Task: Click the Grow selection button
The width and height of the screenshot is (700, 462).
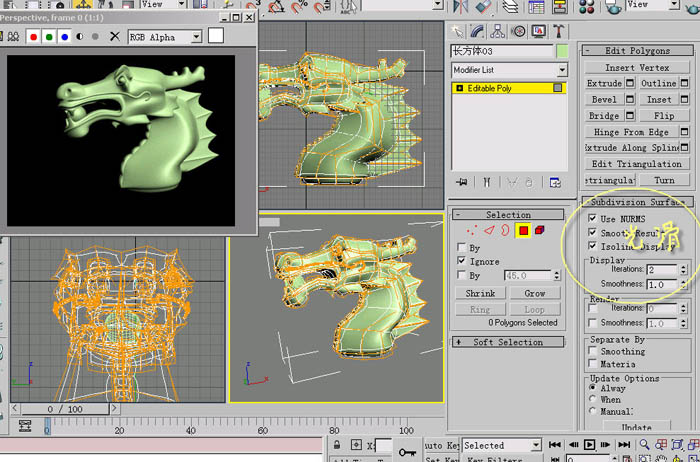Action: (535, 293)
